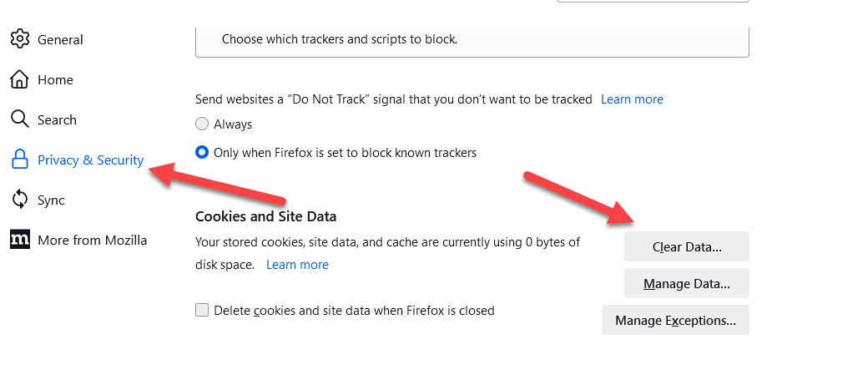The width and height of the screenshot is (868, 370).
Task: Open the 'Manage Data...' dialog
Action: pyautogui.click(x=686, y=284)
